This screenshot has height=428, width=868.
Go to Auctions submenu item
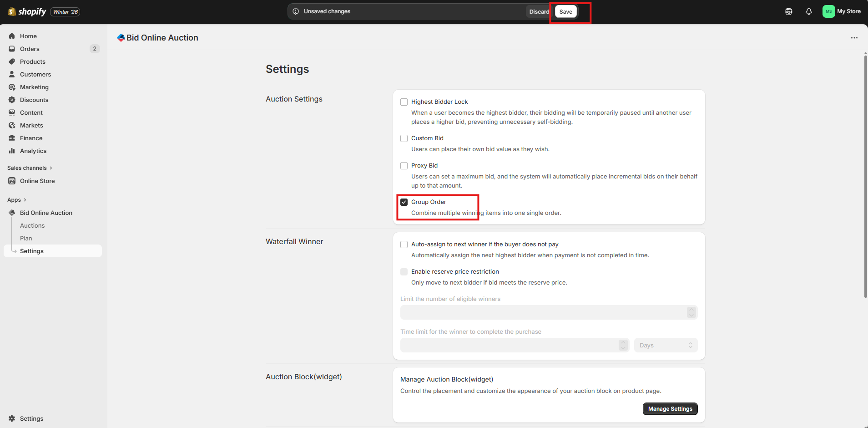pos(32,225)
